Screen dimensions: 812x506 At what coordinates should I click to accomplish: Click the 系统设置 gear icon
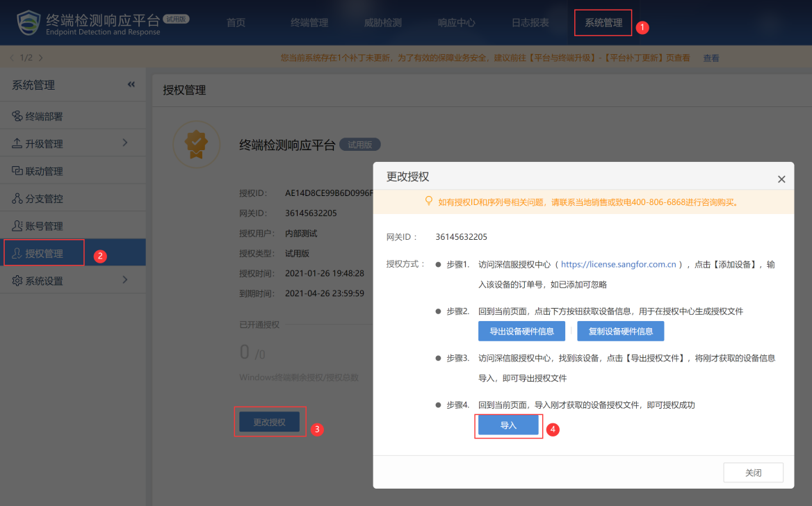click(x=17, y=281)
